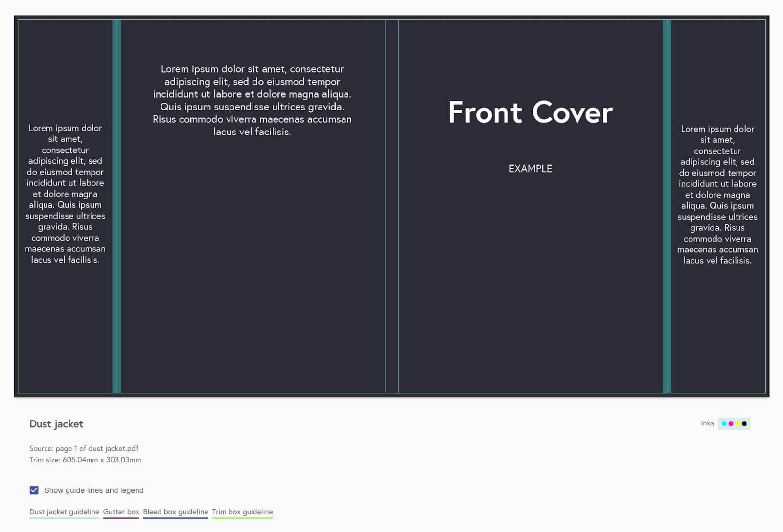Select the Trim box guideline legend item
The height and width of the screenshot is (532, 783).
tap(242, 512)
